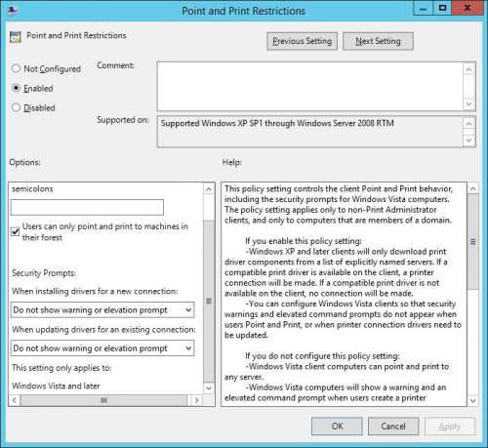Open the new connection drivers prompt dropdown
488x448 pixels.
click(x=102, y=310)
